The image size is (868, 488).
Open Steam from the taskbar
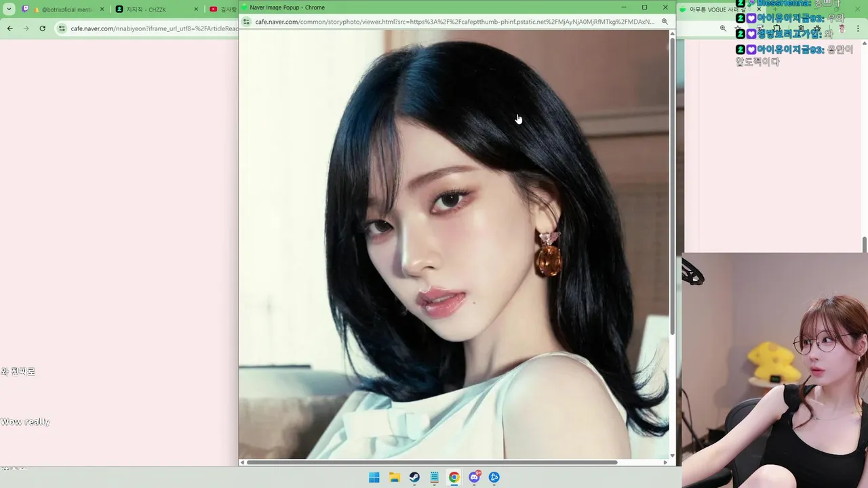click(x=414, y=477)
